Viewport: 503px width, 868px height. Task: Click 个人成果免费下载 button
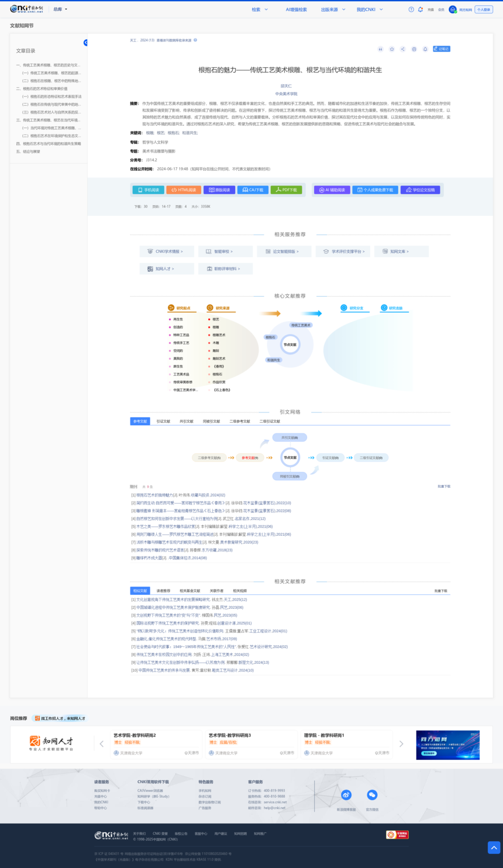click(375, 190)
